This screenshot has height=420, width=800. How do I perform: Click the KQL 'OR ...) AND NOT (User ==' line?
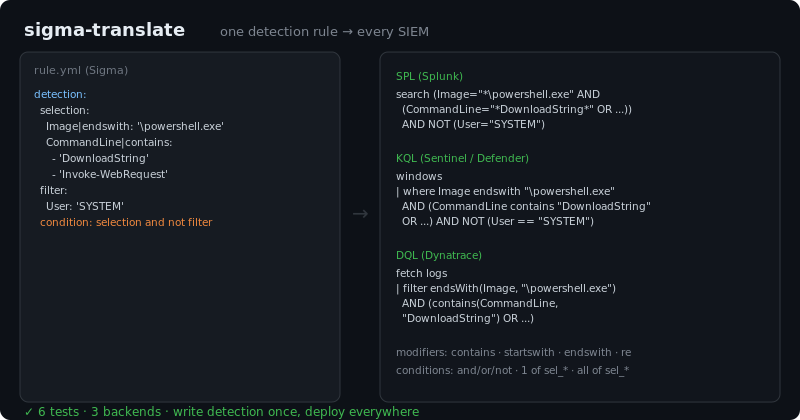[498, 221]
